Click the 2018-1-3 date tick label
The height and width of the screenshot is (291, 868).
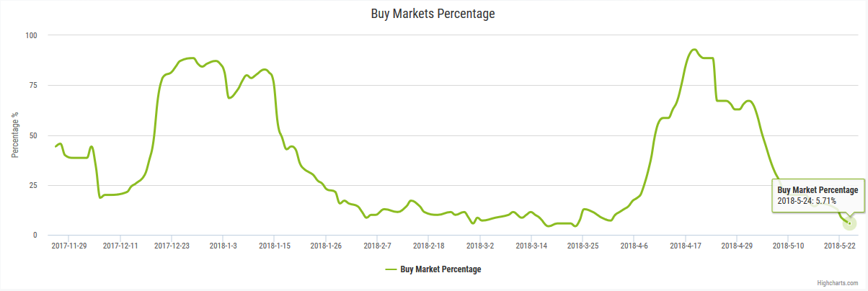(x=224, y=246)
